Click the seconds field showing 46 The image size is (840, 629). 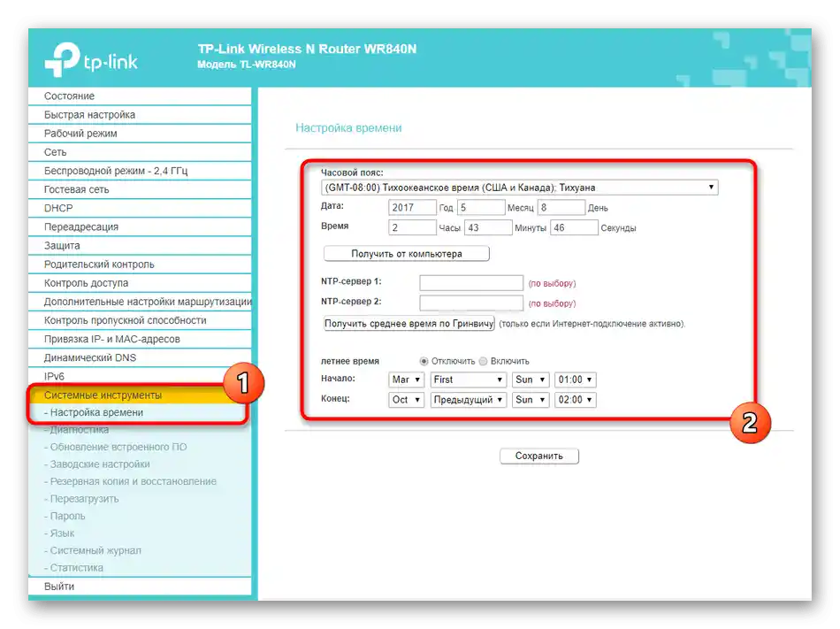click(x=574, y=227)
